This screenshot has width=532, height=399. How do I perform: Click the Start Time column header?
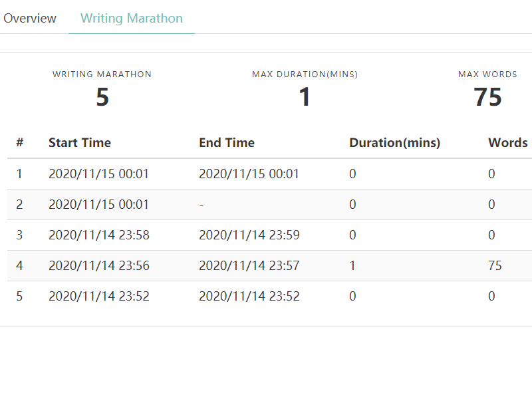pos(80,142)
